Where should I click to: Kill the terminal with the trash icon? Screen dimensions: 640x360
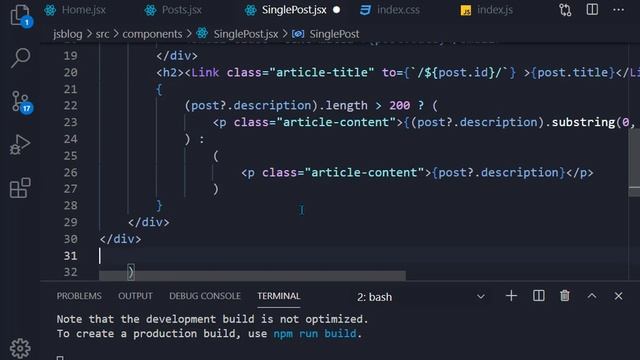564,296
